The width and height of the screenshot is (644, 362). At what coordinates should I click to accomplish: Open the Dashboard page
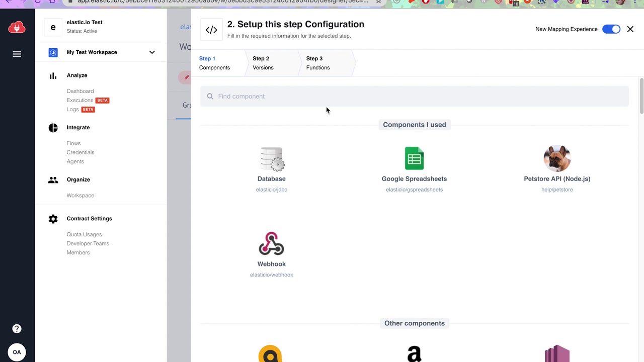pyautogui.click(x=80, y=91)
